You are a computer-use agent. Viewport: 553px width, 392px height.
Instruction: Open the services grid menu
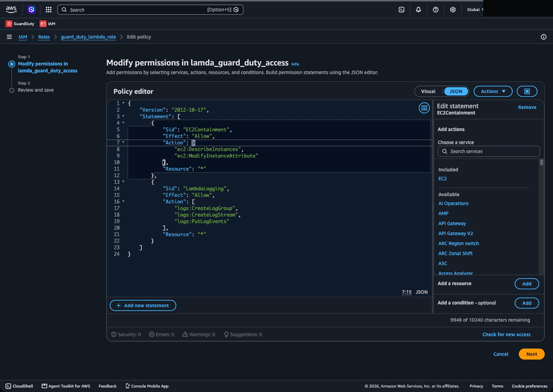click(x=49, y=10)
